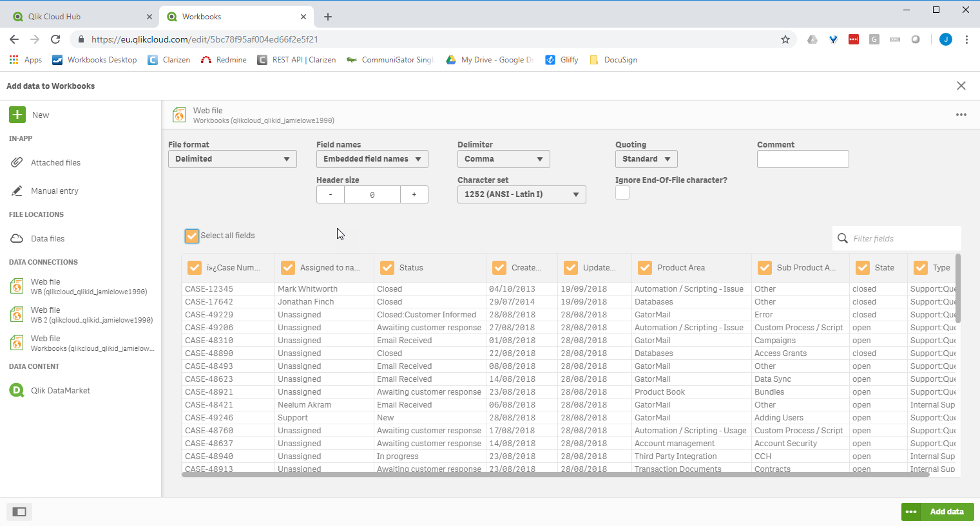
Task: Click the Add data button
Action: click(947, 512)
